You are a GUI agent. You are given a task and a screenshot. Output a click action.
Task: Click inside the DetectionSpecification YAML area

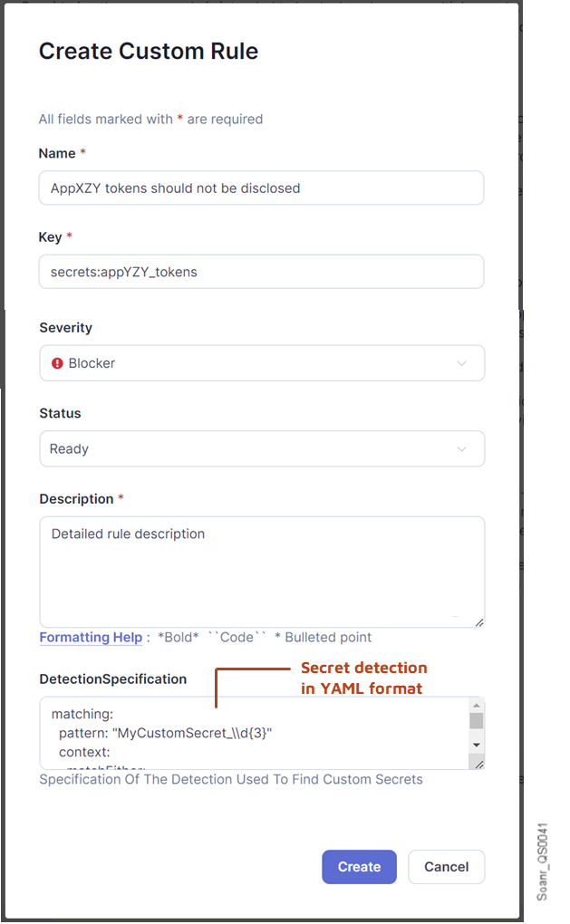point(245,729)
